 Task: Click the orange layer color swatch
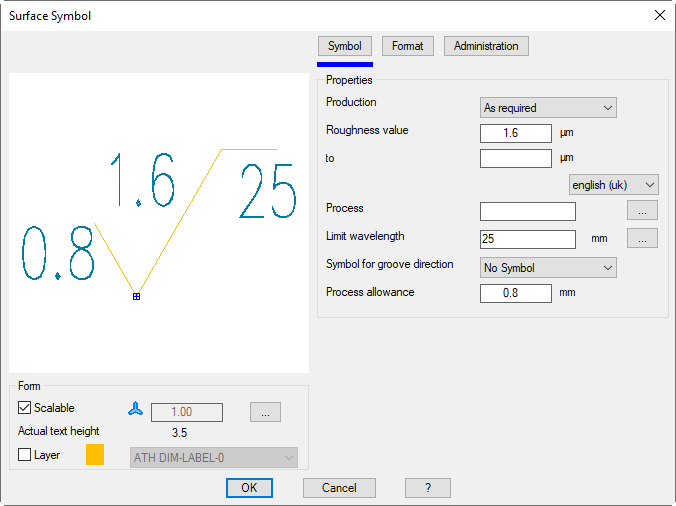[x=95, y=455]
